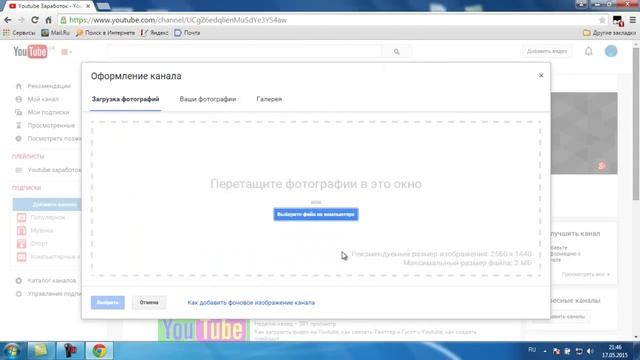Open Управление подписками gear icon
Viewport: 640px width, 360px height.
pos(18,294)
